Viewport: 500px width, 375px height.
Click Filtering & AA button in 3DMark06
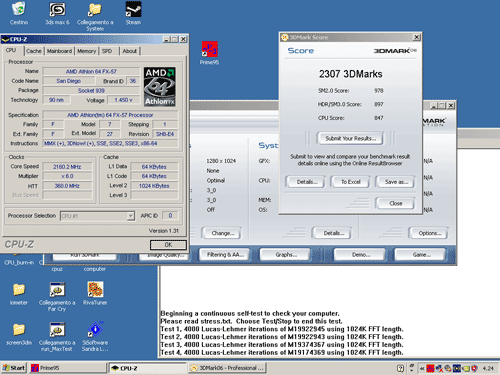(225, 255)
